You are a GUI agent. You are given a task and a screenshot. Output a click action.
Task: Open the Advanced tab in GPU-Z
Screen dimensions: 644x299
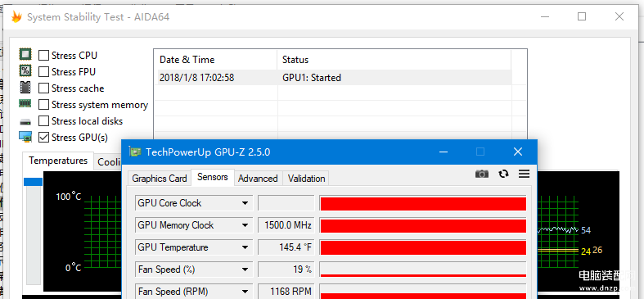(258, 179)
